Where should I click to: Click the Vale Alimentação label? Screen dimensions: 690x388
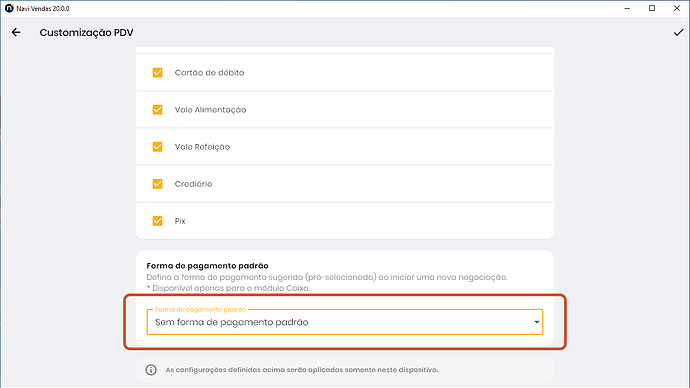click(210, 110)
